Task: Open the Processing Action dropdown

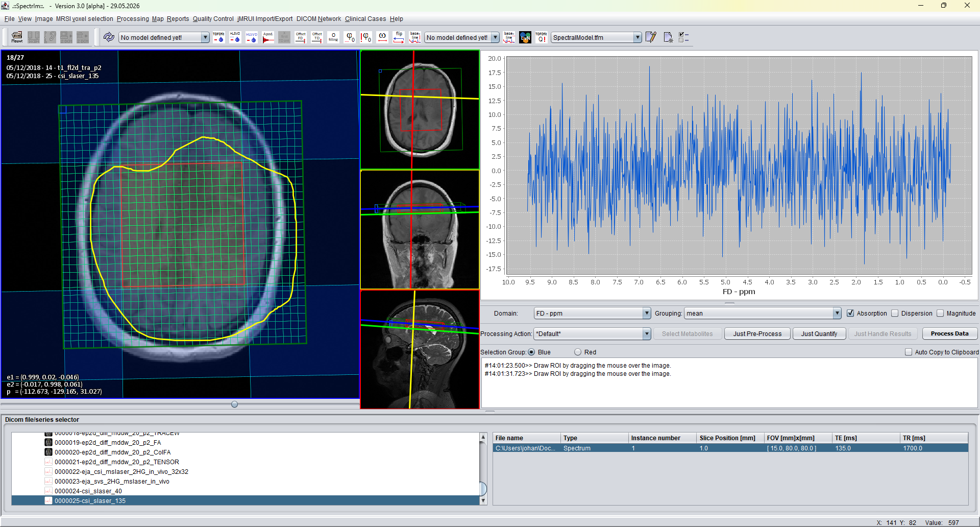Action: (x=592, y=334)
